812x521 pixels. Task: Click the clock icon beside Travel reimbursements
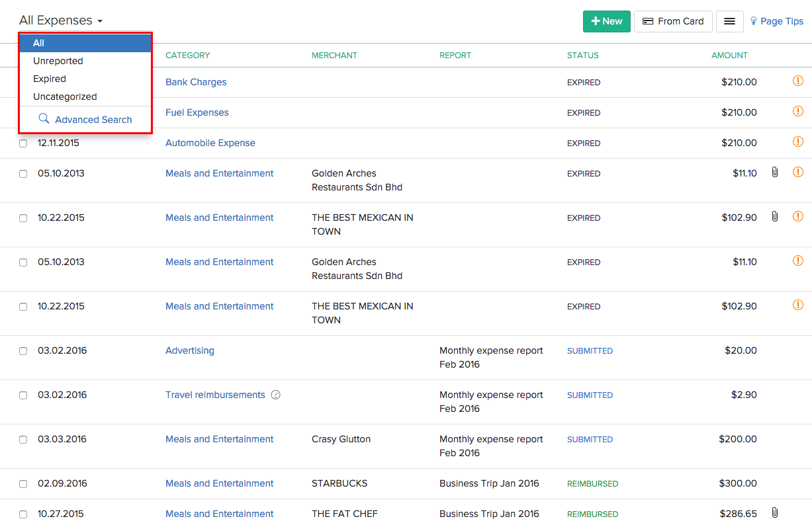(x=276, y=395)
